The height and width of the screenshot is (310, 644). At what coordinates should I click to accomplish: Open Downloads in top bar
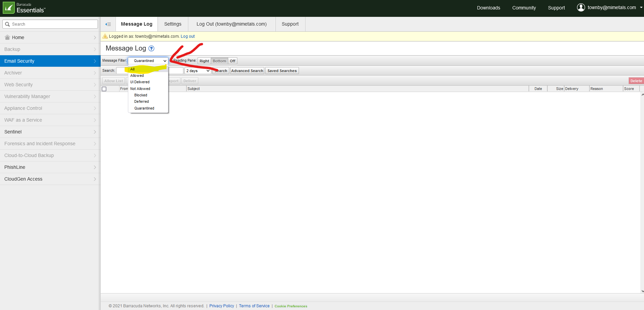point(488,8)
